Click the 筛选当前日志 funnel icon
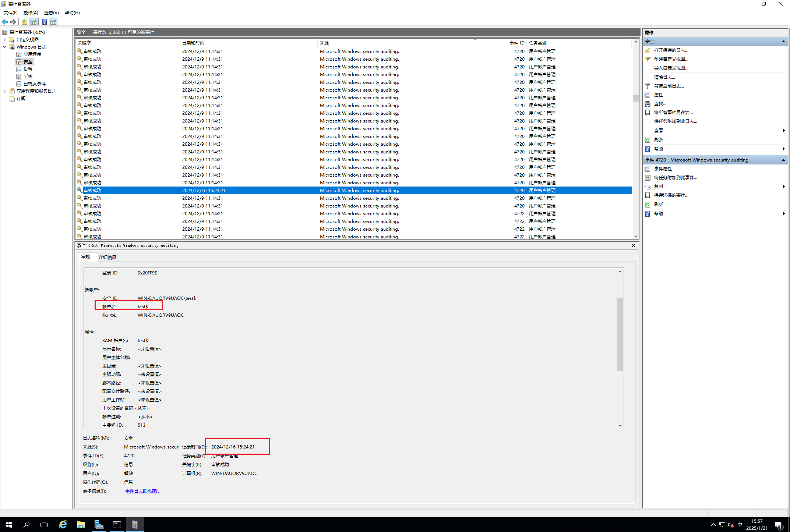The height and width of the screenshot is (532, 790). 648,86
